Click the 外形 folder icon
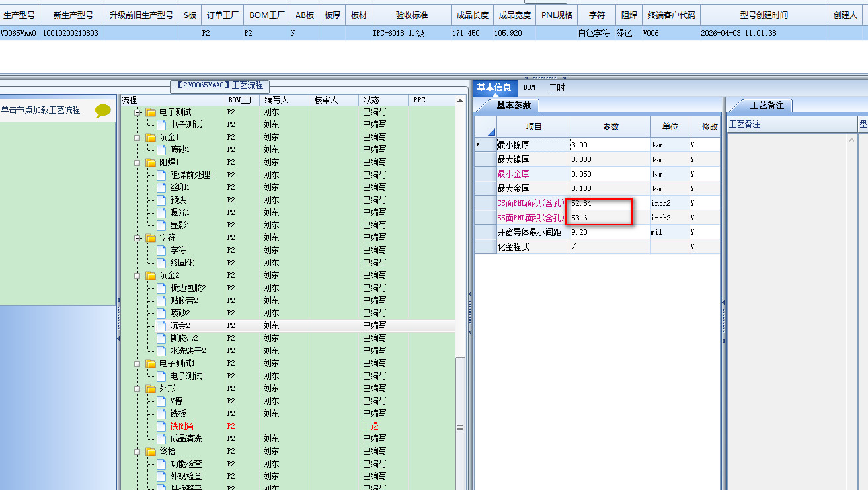 tap(151, 388)
